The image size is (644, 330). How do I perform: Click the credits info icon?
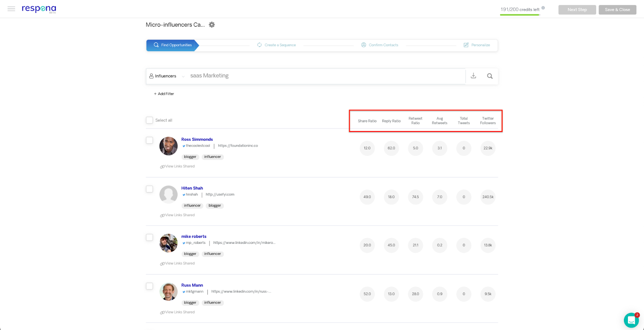543,8
